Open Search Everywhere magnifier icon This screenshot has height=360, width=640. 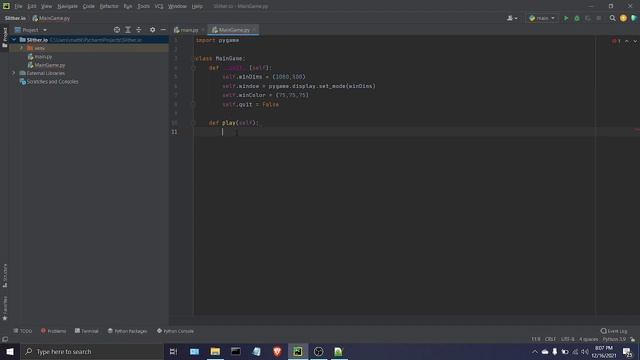coord(612,18)
